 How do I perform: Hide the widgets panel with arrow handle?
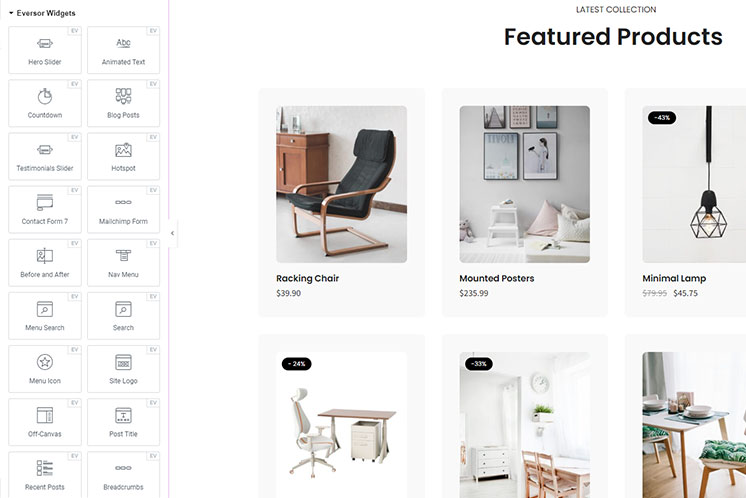tap(173, 233)
